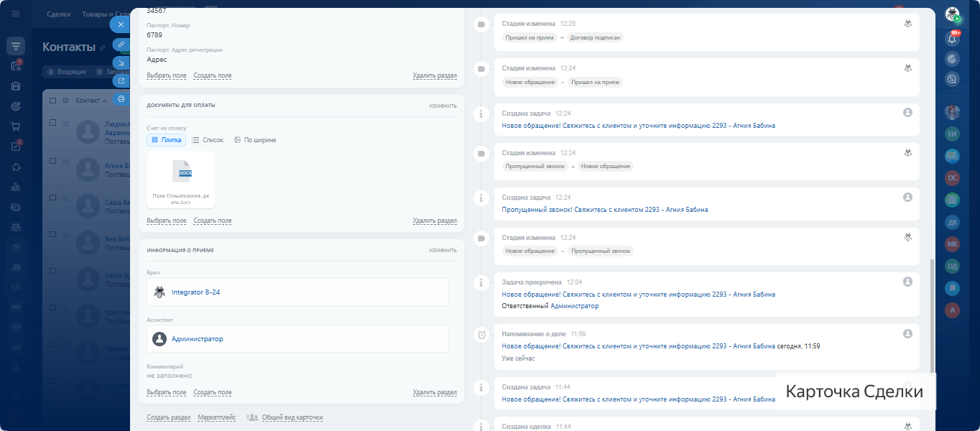Open the target goal icon in sidebar
Image resolution: width=980 pixels, height=431 pixels.
coord(16,106)
